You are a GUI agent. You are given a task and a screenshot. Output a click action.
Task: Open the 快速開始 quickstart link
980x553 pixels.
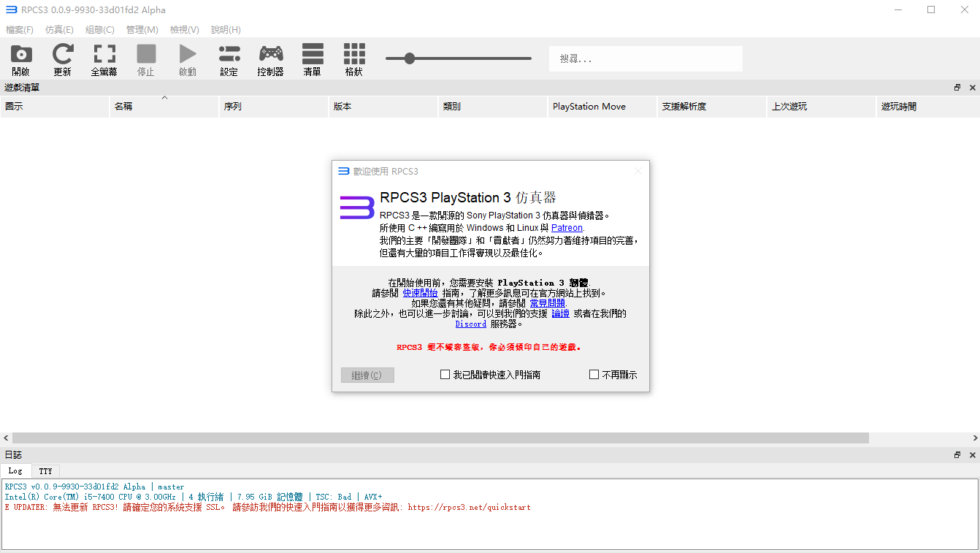421,293
